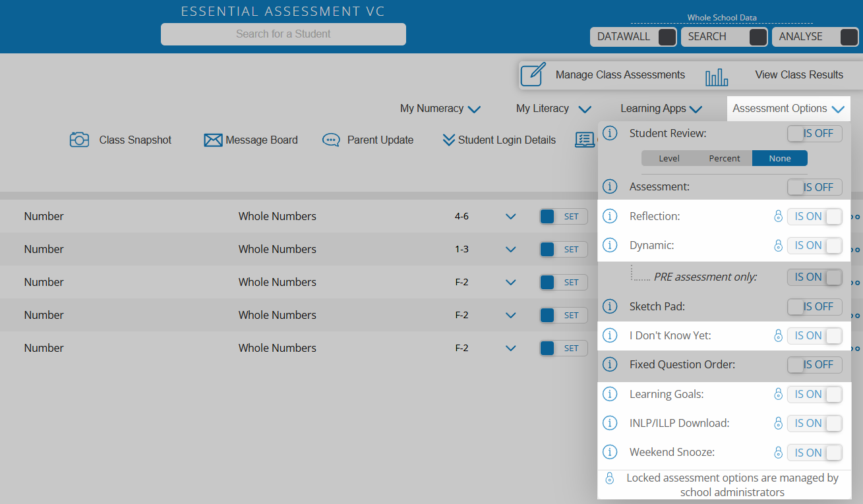Viewport: 863px width, 504px height.
Task: Click the Student Login Details link text
Action: pyautogui.click(x=507, y=140)
